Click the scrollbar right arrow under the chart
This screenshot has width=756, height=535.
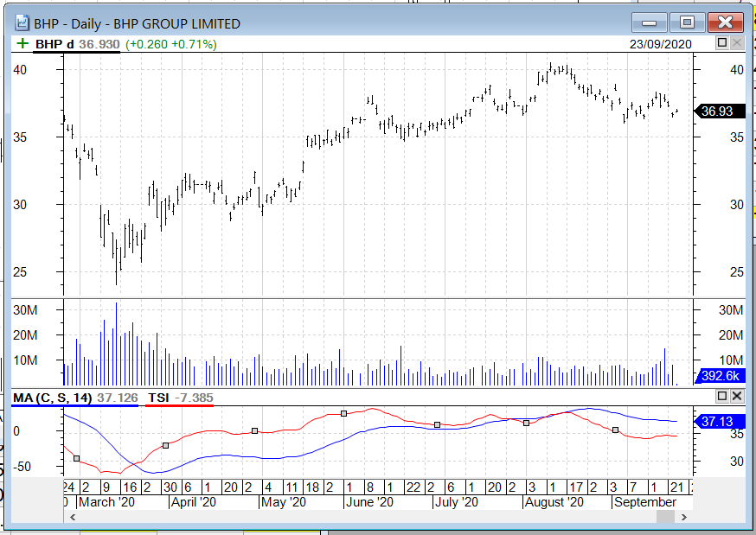[683, 517]
